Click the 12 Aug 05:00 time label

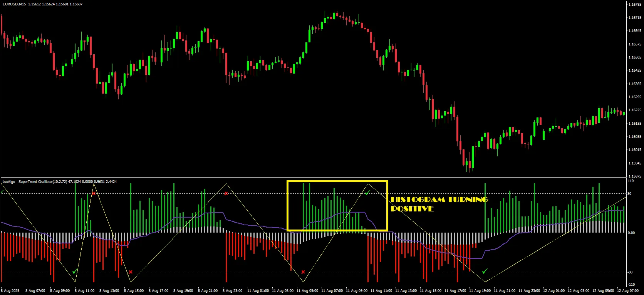click(603, 291)
